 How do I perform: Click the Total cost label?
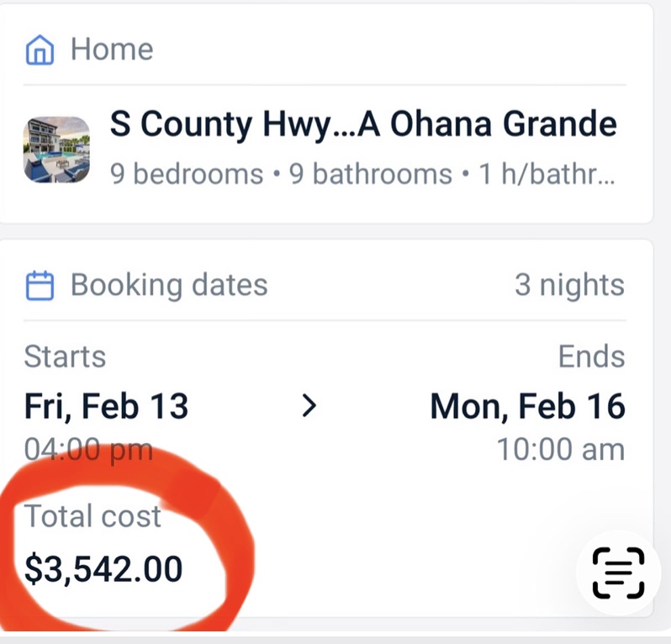pos(92,515)
